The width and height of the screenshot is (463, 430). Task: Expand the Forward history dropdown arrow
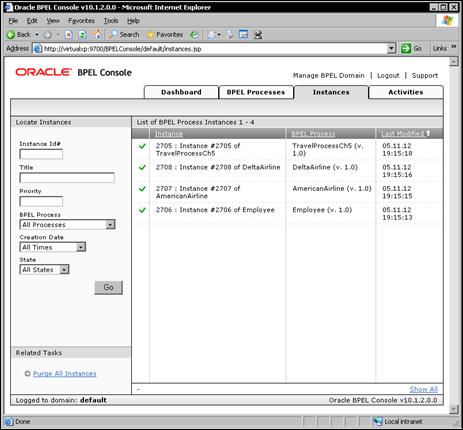click(58, 35)
